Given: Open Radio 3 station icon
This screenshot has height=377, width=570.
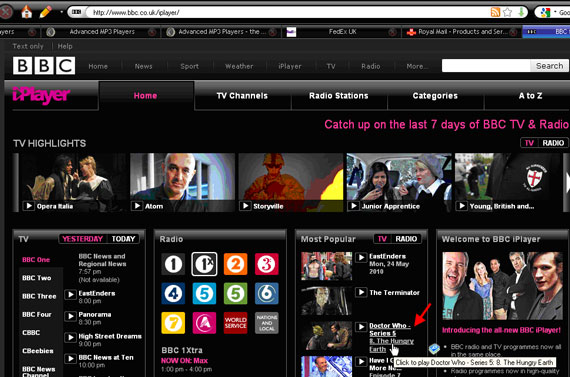Looking at the screenshot, I should tap(266, 264).
